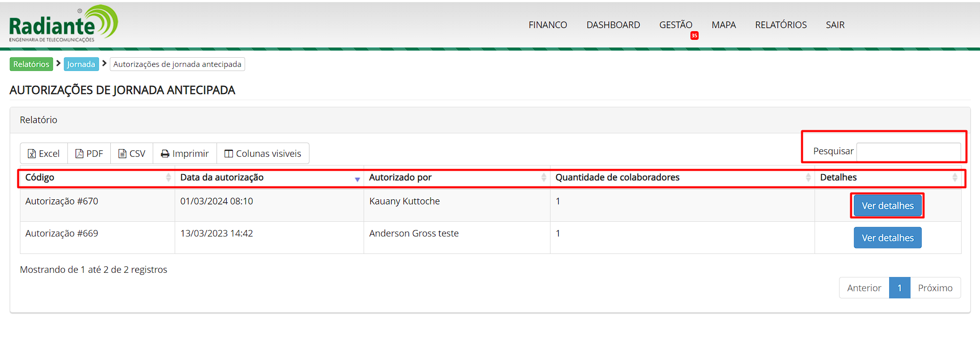
Task: Sort by the Código column arrows
Action: [x=168, y=177]
